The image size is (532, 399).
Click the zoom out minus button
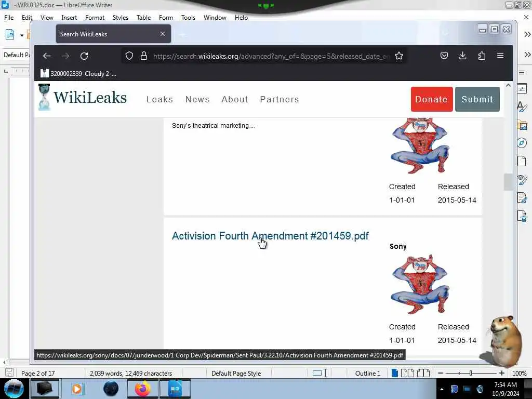[441, 373]
